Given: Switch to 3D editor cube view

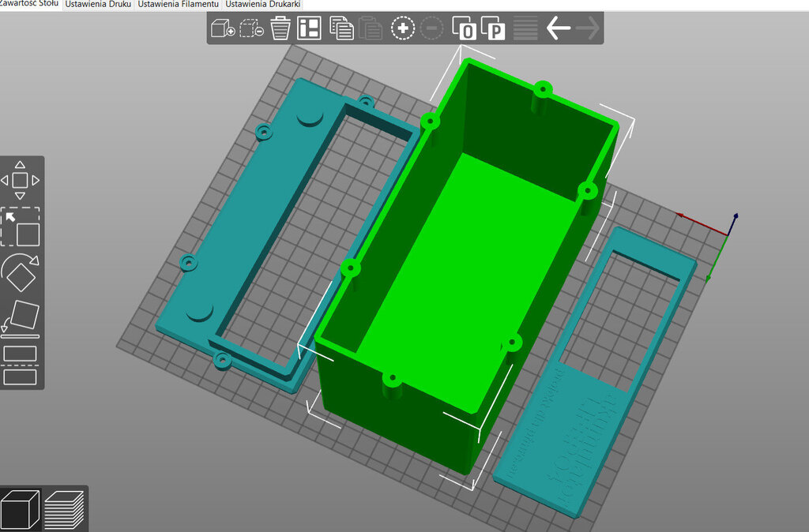Looking at the screenshot, I should [20, 509].
